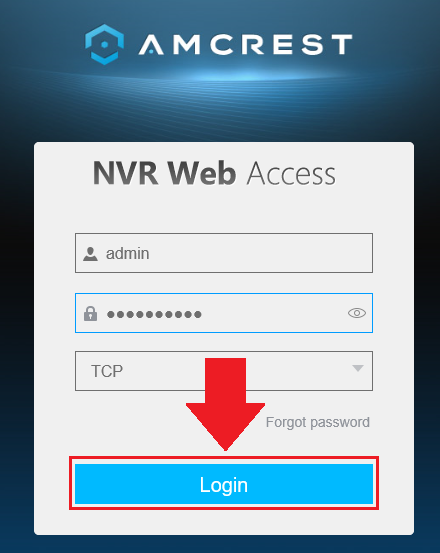Click the AMCREST wordmark text

(x=245, y=44)
